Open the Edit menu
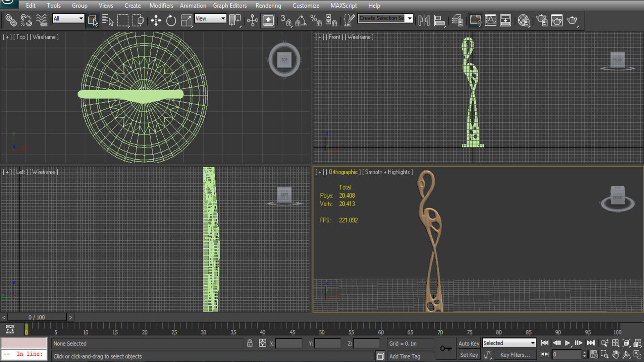Screen dimensions: 644x362 pos(31,5)
